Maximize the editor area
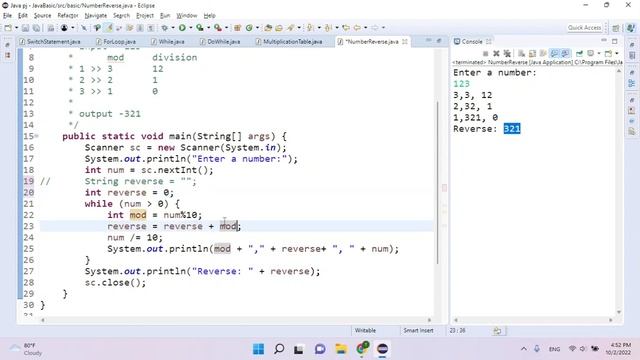The image size is (640, 360). (439, 41)
